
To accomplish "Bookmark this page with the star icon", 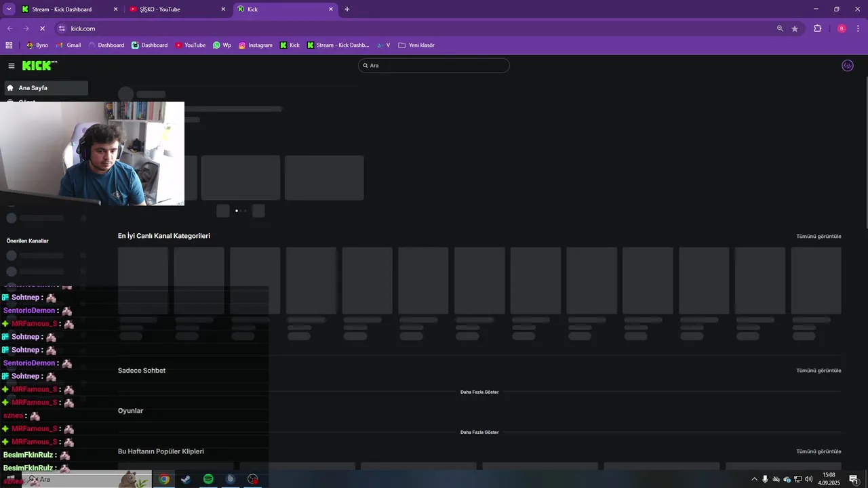I will click(795, 28).
